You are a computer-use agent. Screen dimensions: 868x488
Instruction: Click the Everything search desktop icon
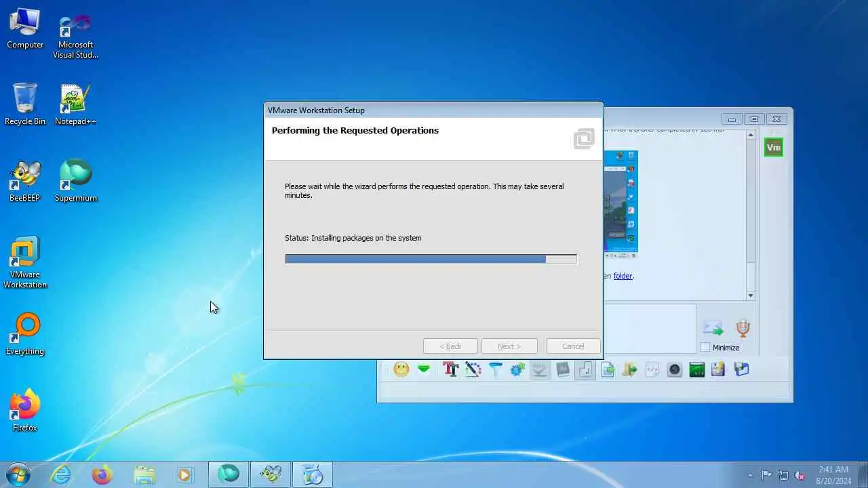pos(24,335)
